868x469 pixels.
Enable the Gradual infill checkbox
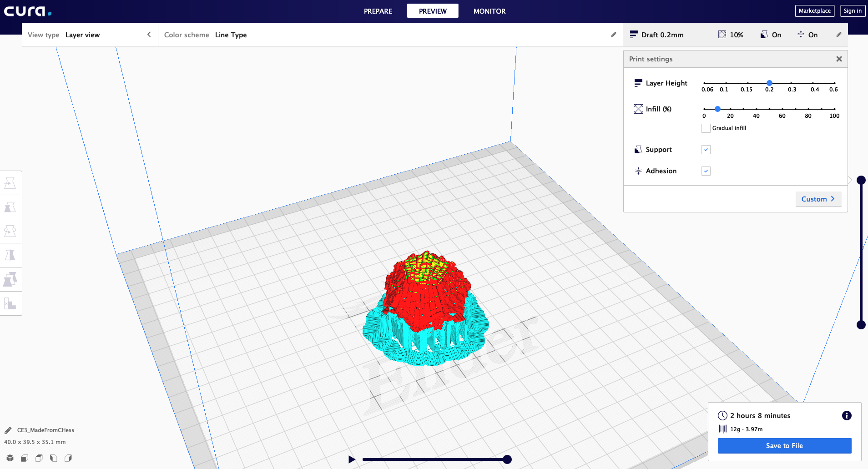706,128
